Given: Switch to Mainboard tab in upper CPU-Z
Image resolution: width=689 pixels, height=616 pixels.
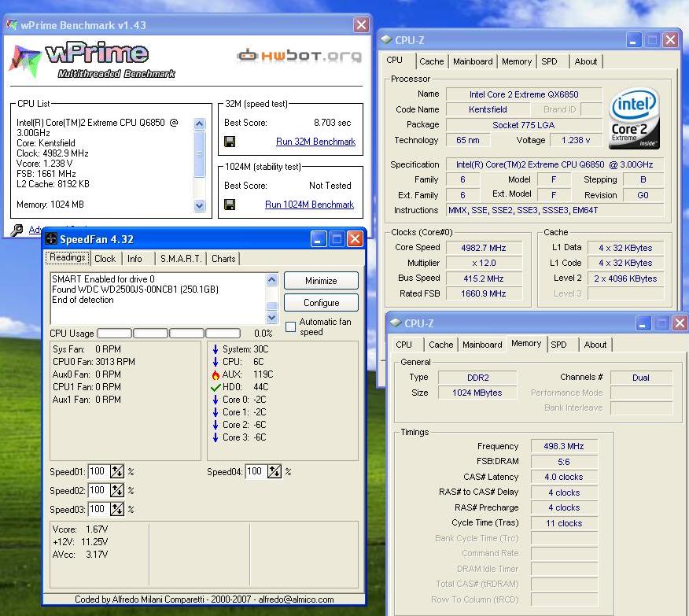Looking at the screenshot, I should [x=473, y=61].
